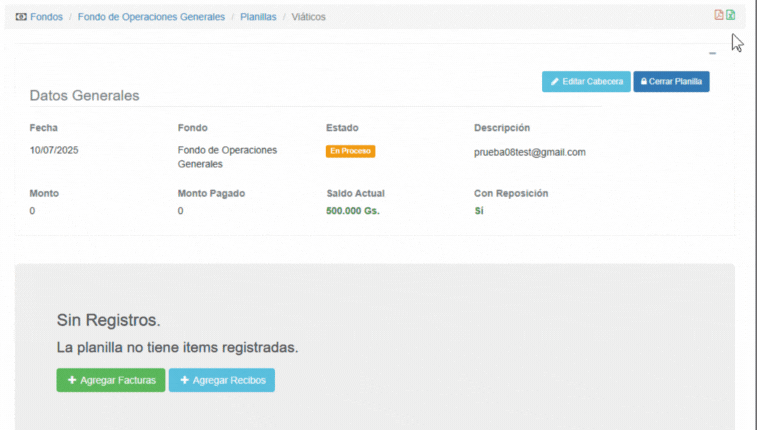This screenshot has width=757, height=430.
Task: Open the Planillas breadcrumb link
Action: coord(258,17)
